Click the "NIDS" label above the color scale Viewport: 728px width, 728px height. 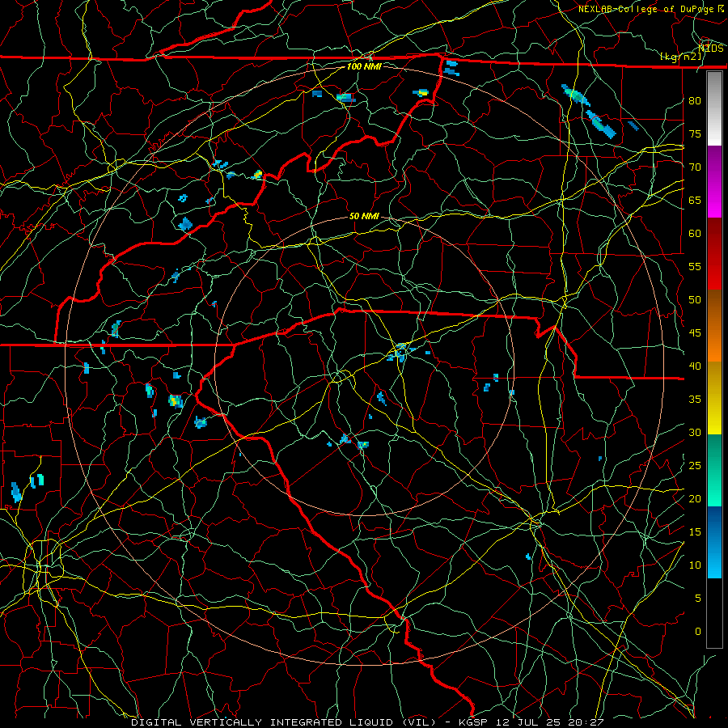tap(710, 49)
